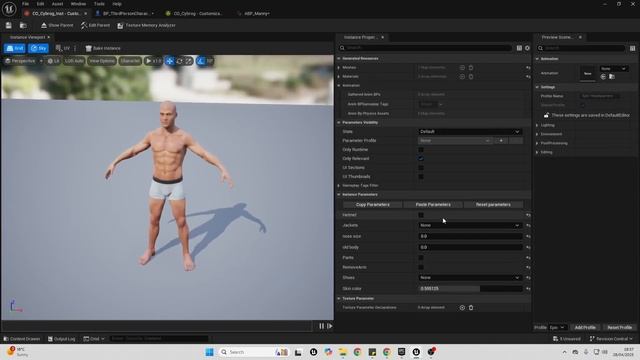Open Instance Properties settings gear icon
The image size is (640, 360).
[527, 48]
